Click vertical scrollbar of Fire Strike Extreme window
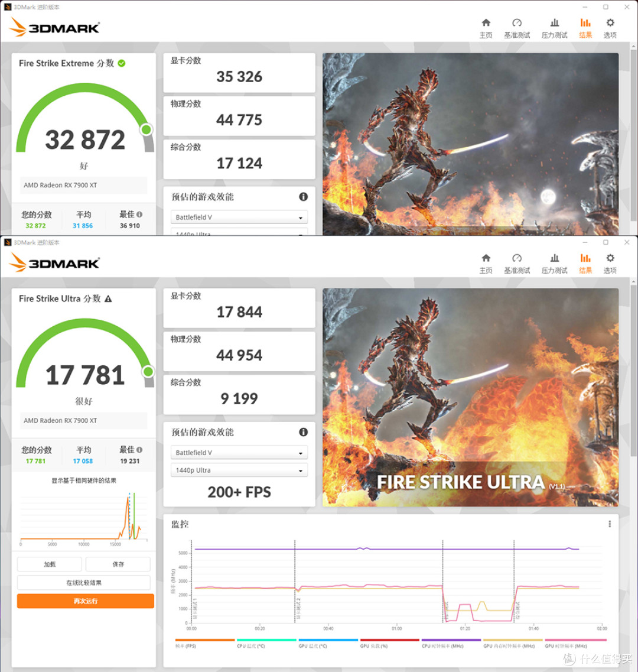Viewport: 638px width, 672px height. 633,137
